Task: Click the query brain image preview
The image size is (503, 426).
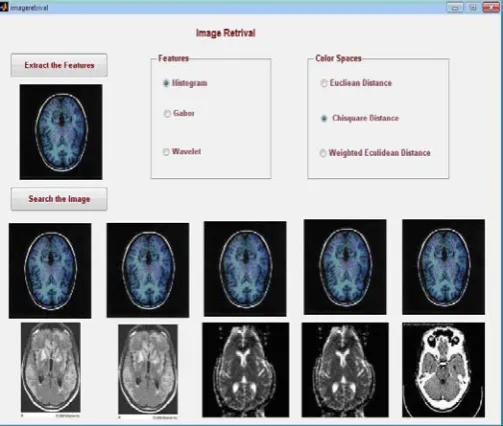Action: pyautogui.click(x=61, y=132)
